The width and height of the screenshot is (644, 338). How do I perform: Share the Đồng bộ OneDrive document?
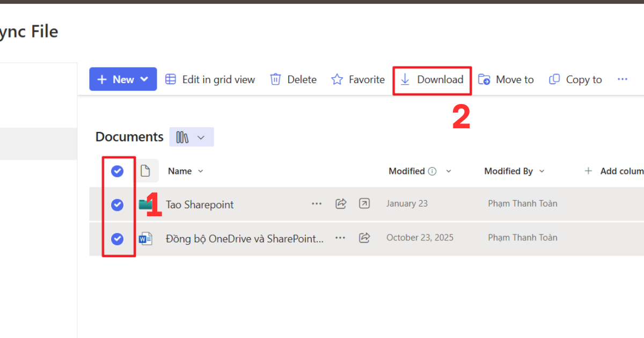[x=364, y=238]
